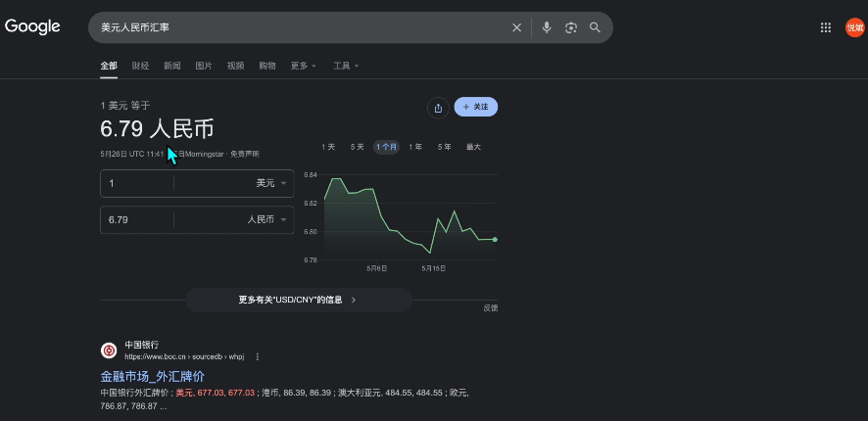Click the 6.79 人民币 headline value
Viewport: 868px width, 421px height.
(157, 129)
